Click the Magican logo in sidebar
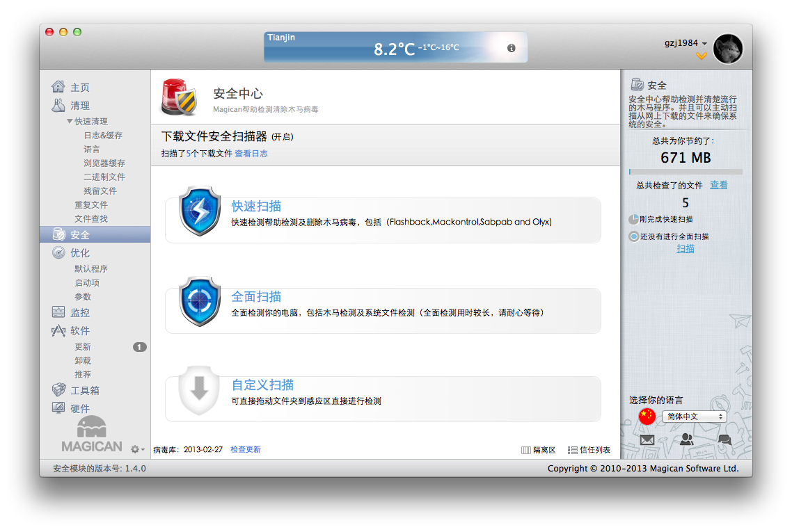The width and height of the screenshot is (792, 532). tap(91, 433)
